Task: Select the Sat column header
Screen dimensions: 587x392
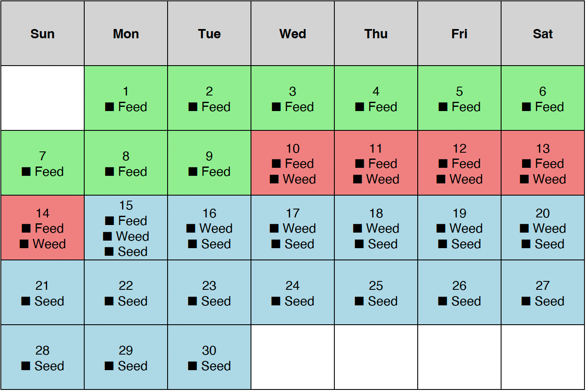Action: [543, 34]
